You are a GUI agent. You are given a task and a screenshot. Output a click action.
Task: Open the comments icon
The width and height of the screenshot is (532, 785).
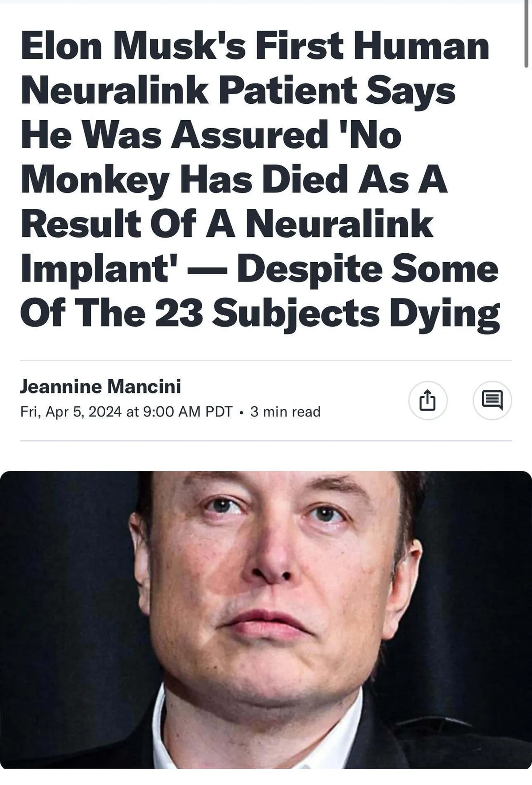pyautogui.click(x=492, y=400)
